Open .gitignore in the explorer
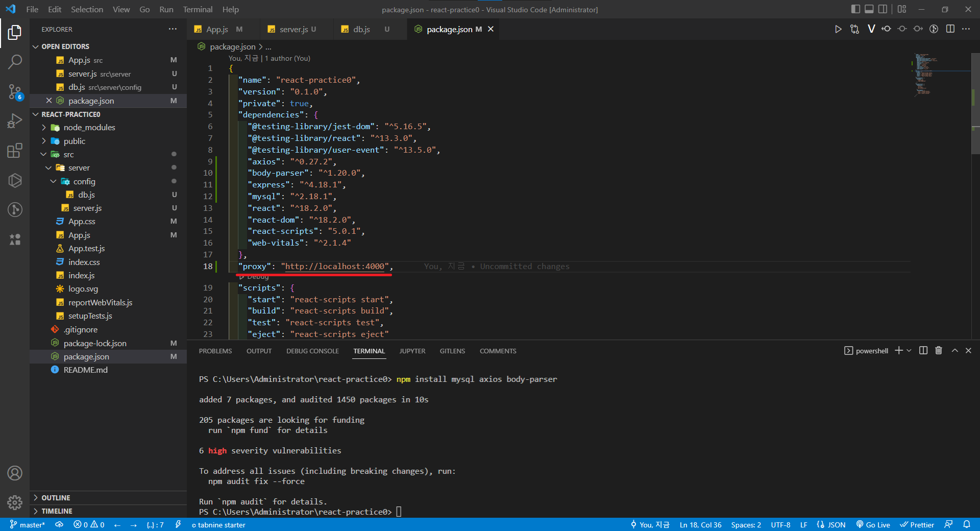 click(108, 329)
